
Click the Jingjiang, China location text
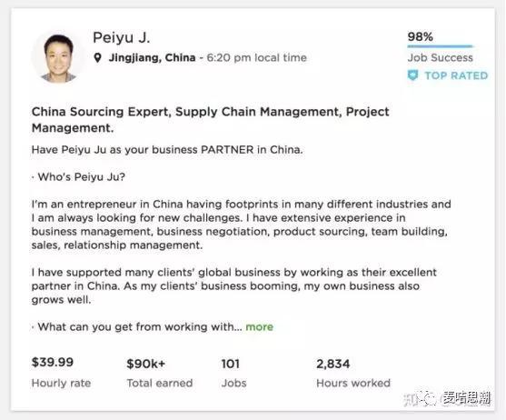point(152,58)
